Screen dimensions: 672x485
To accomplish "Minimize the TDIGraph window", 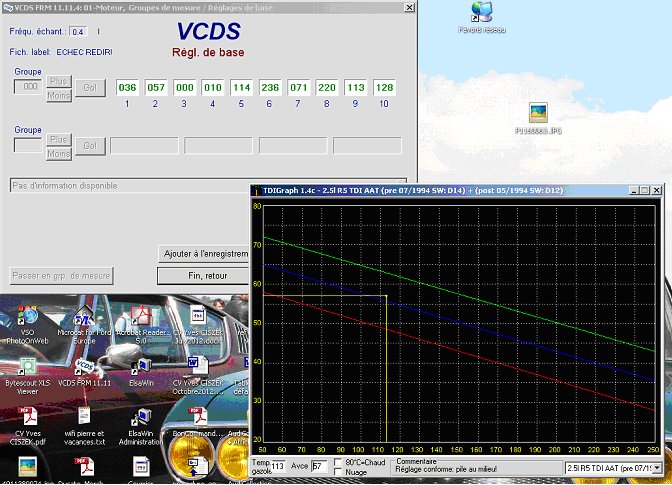I will click(x=634, y=191).
